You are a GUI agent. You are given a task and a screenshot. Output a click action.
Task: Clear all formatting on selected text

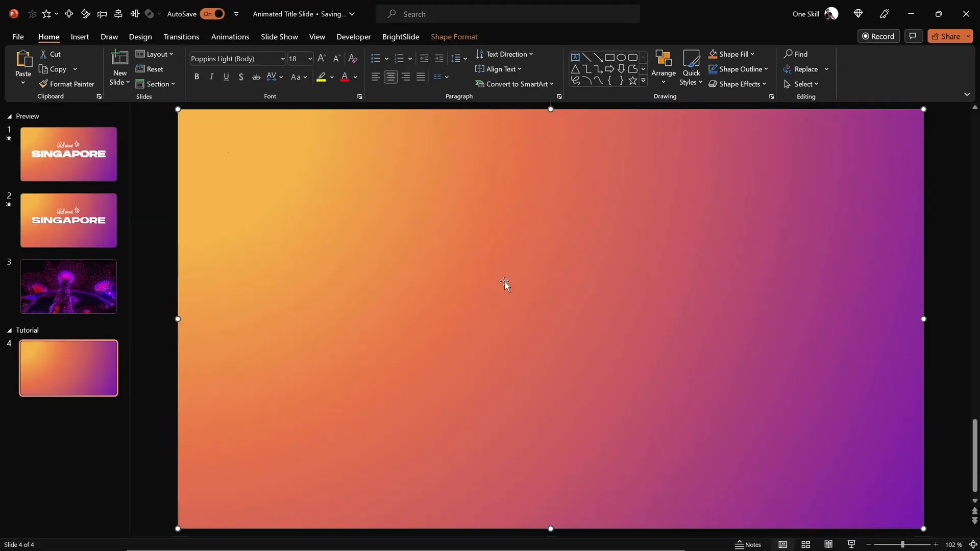(353, 58)
